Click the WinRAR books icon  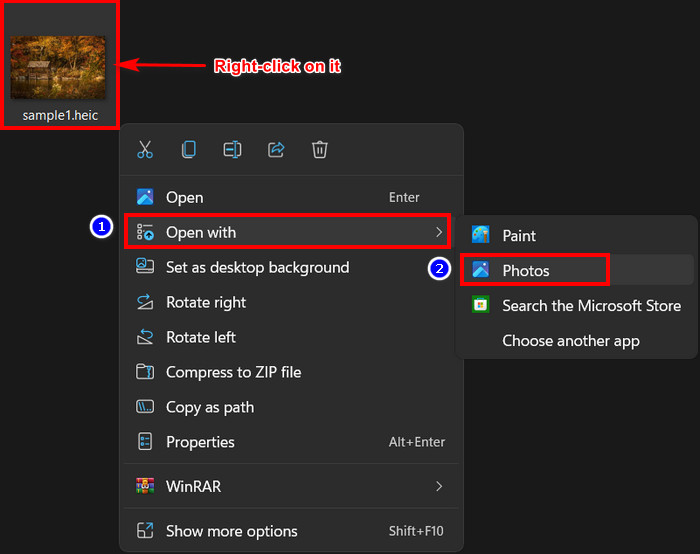pos(145,486)
